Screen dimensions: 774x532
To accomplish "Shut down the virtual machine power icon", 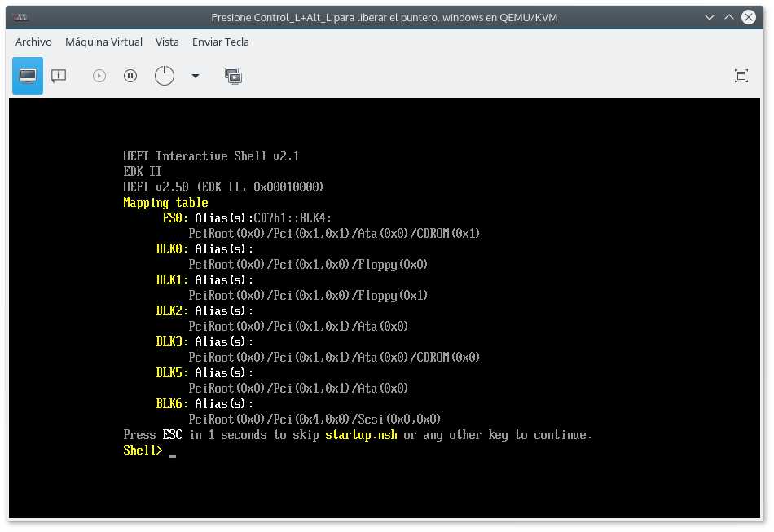I will click(165, 76).
